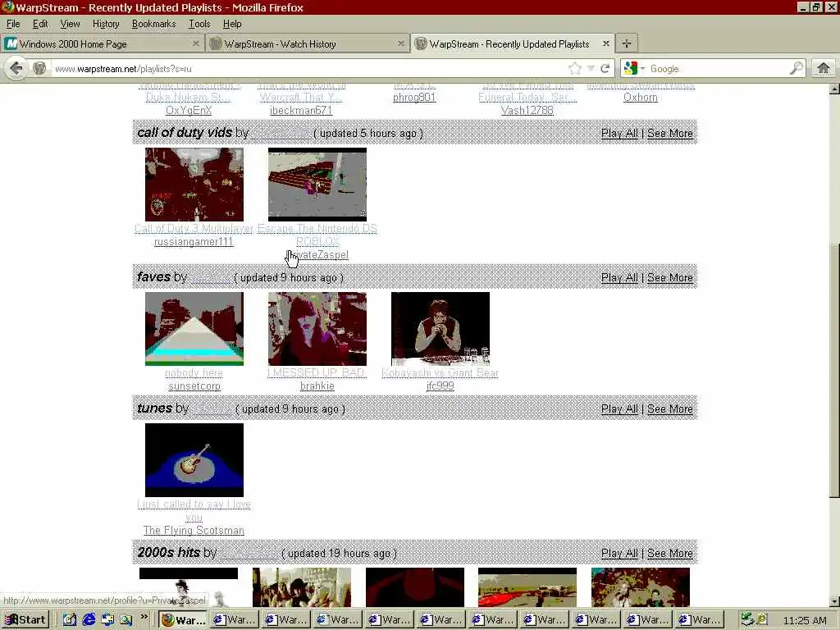The height and width of the screenshot is (630, 840).
Task: Launch Internet Explorer from the quick launch bar
Action: click(89, 620)
